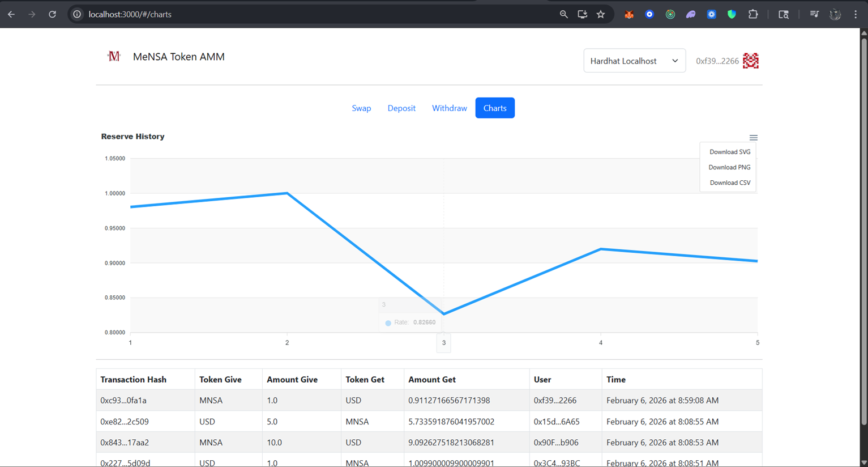Expand the Hardhat Localhost network dropdown

(634, 61)
